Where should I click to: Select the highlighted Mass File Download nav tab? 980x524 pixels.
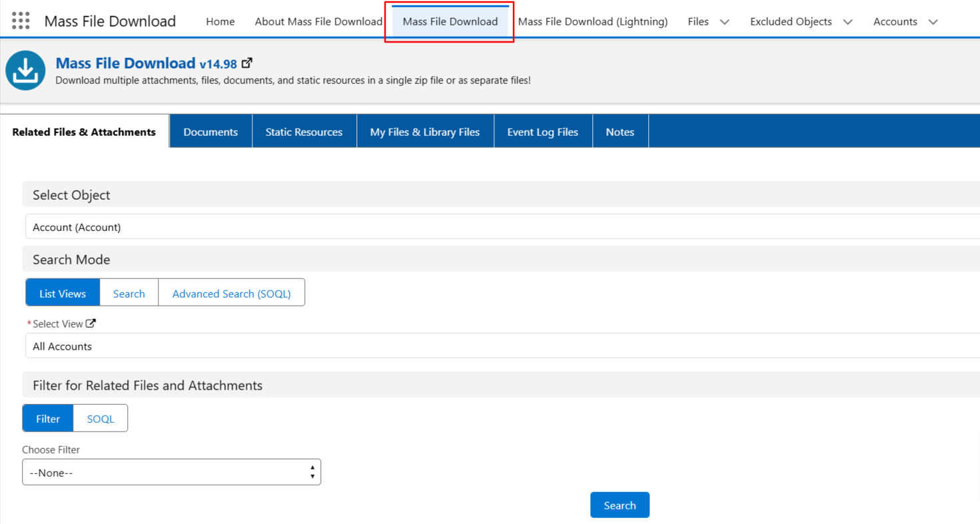coord(450,21)
